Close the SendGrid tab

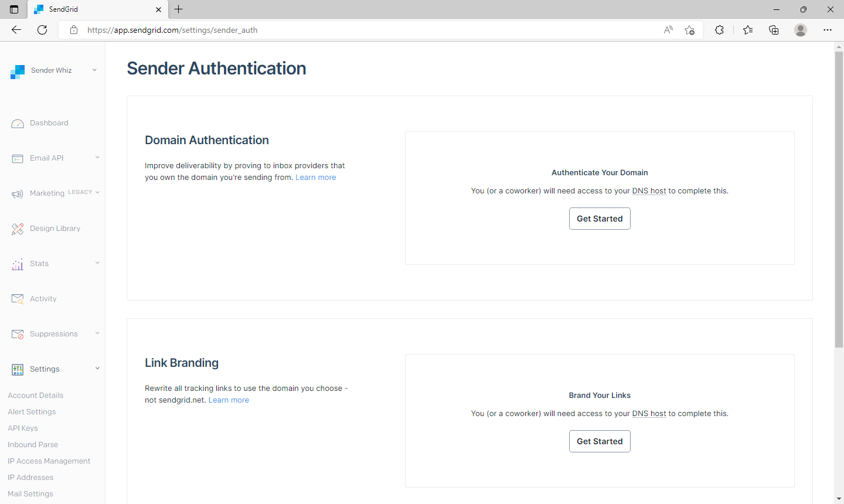(158, 9)
